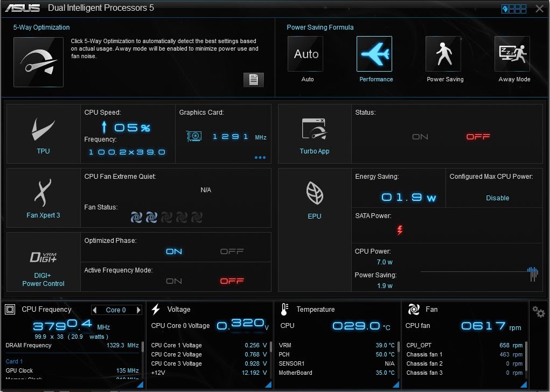Image resolution: width=550 pixels, height=392 pixels.
Task: Click the Power Saving waveform graph marker
Action: point(532,274)
